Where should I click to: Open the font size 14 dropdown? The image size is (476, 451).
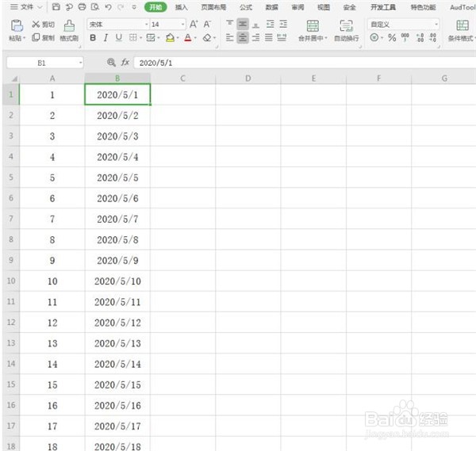click(182, 25)
